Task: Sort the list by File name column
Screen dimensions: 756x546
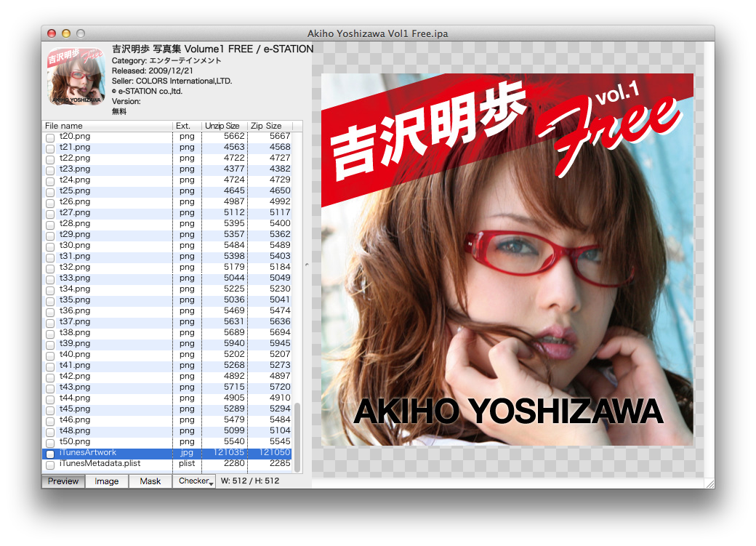Action: coord(107,126)
